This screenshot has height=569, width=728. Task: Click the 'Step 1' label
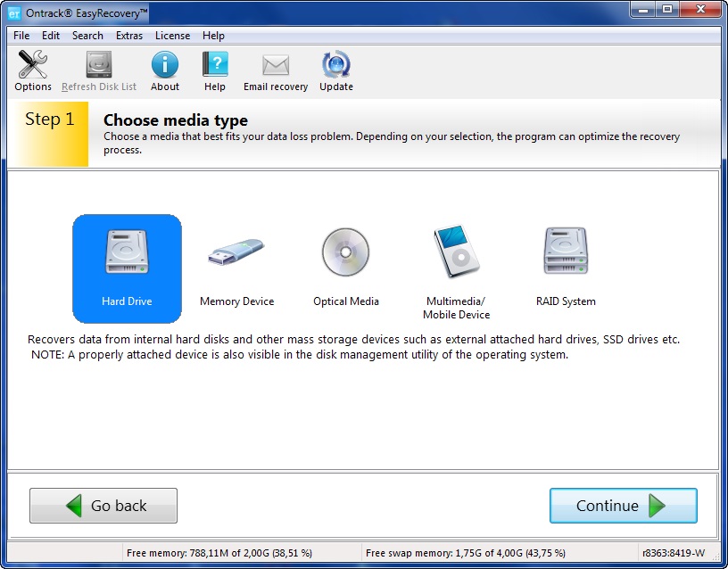pos(50,120)
